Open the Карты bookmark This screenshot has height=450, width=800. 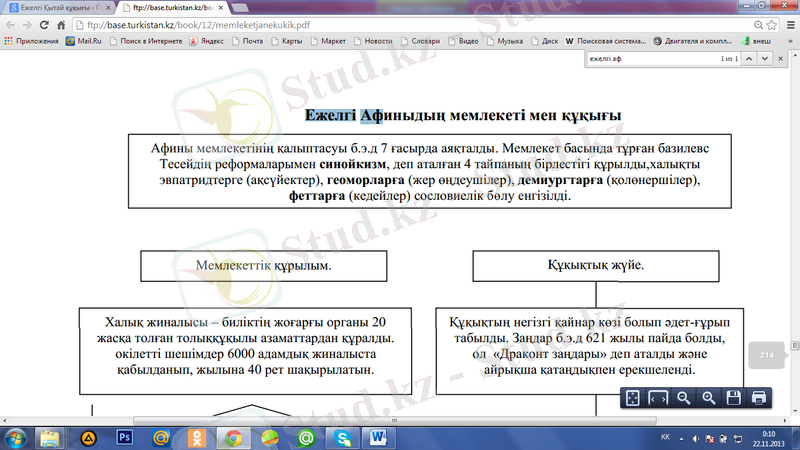click(x=287, y=41)
